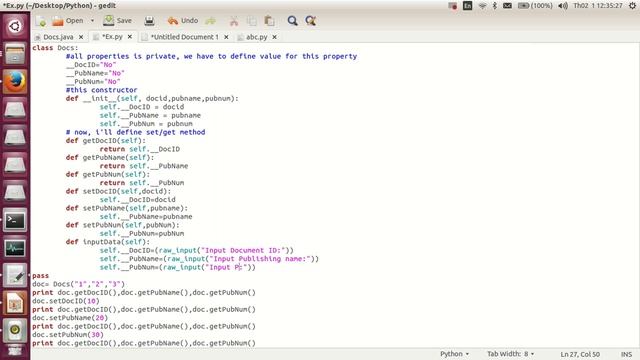Open the gedit text editor dock icon
Image resolution: width=640 pixels, height=360 pixels.
(15, 276)
